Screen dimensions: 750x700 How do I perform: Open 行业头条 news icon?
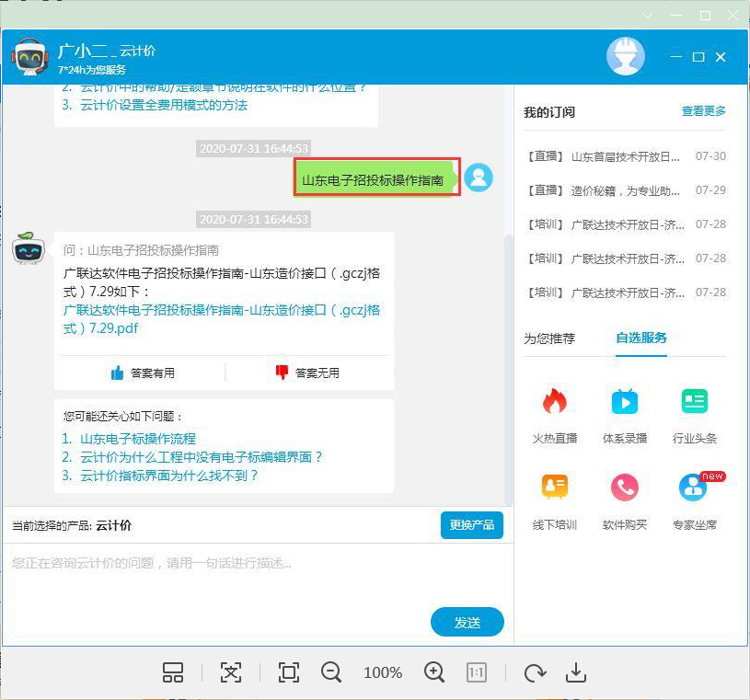point(694,401)
